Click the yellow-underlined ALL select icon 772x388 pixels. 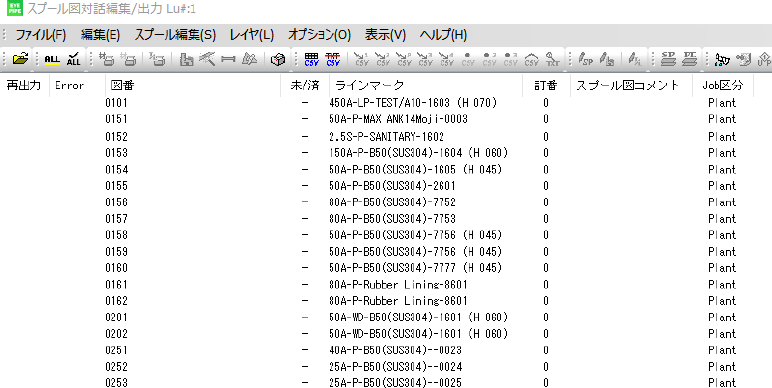click(x=52, y=60)
